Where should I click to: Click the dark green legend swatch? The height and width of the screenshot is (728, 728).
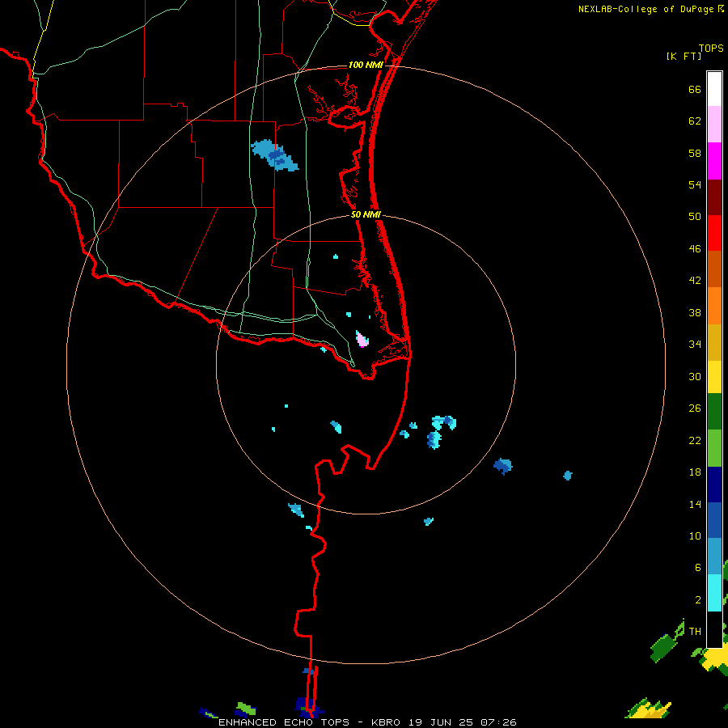(x=714, y=412)
